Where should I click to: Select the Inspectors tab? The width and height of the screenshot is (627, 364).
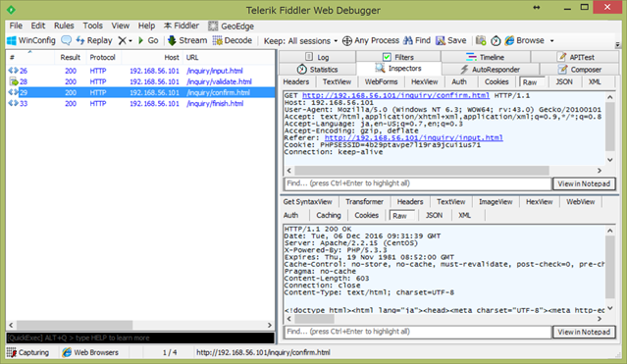[398, 69]
